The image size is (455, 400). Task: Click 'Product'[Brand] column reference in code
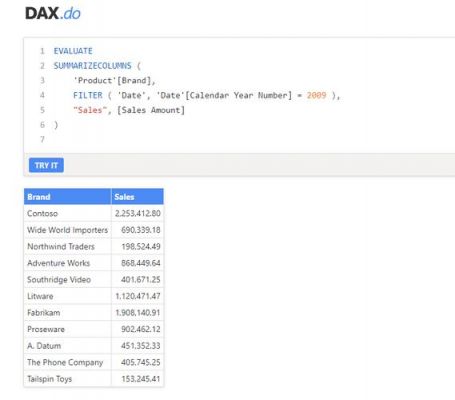click(x=112, y=81)
